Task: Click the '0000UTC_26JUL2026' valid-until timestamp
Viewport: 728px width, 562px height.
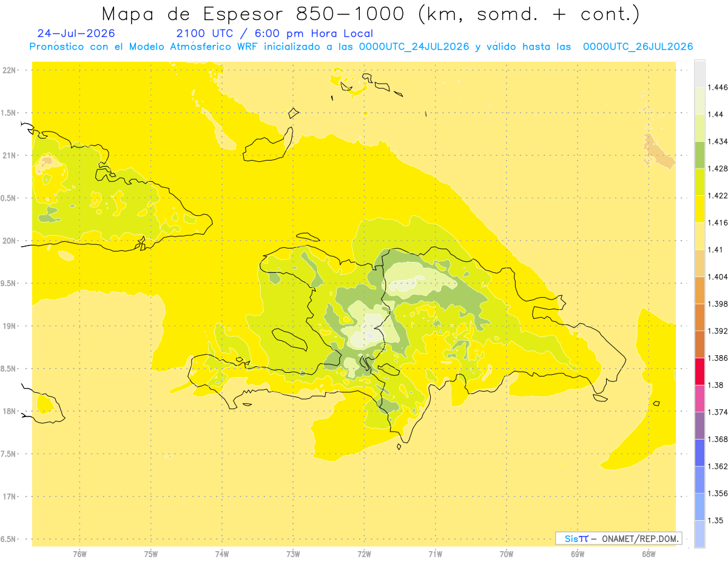Action: 638,47
